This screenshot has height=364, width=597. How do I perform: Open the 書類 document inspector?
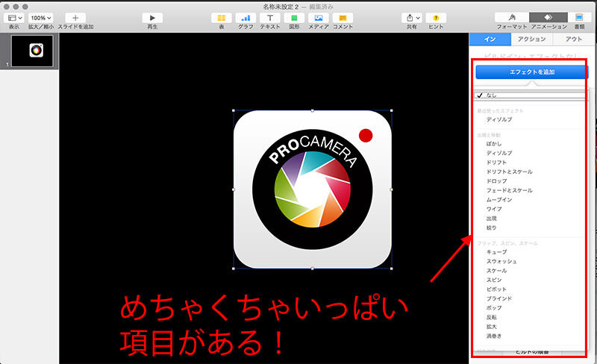(x=579, y=17)
